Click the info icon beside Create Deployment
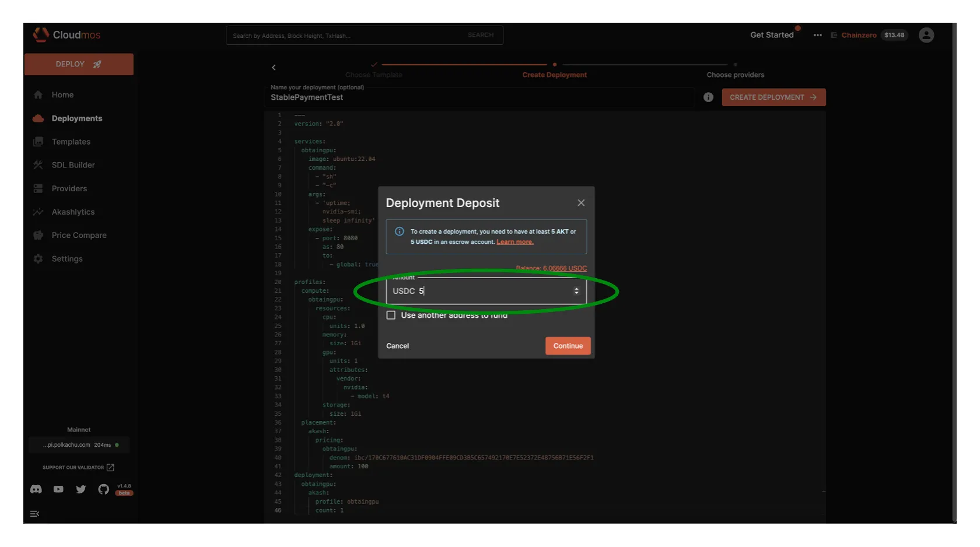This screenshot has width=980, height=547. point(708,97)
